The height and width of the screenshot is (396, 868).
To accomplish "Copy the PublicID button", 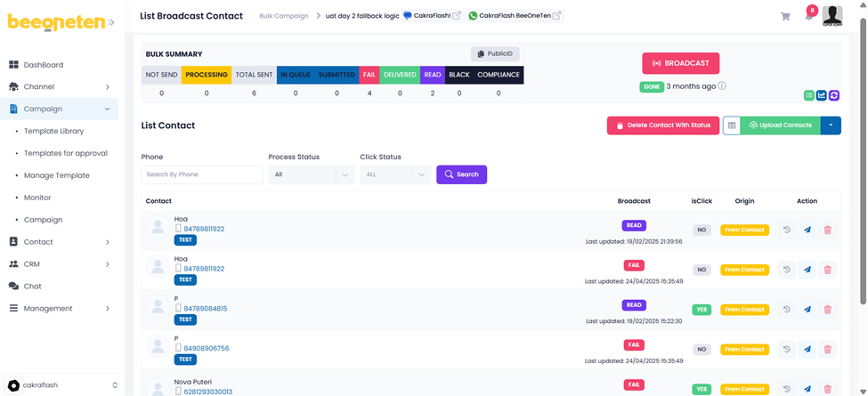I will click(x=495, y=54).
